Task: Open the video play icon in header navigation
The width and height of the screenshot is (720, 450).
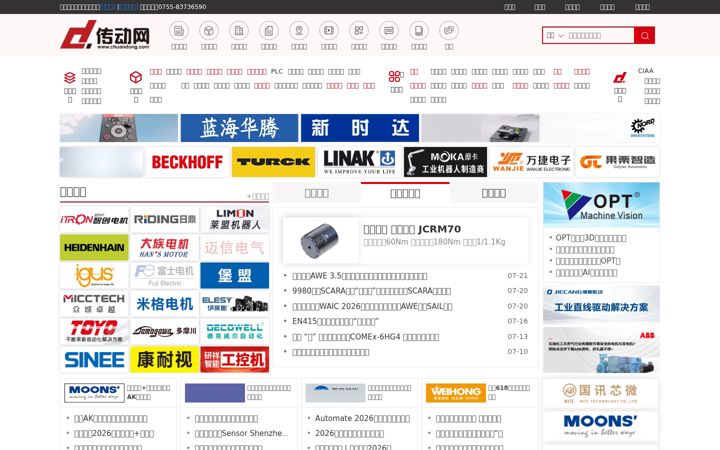Action: (x=329, y=31)
